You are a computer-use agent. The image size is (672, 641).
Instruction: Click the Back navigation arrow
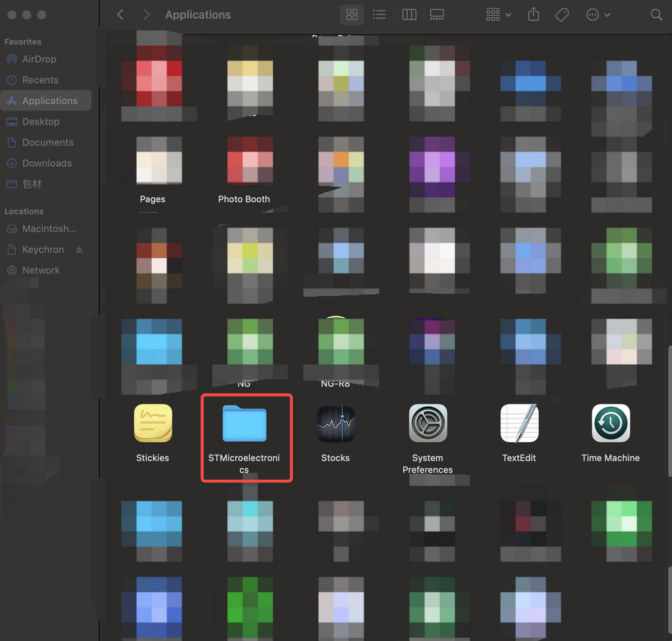[x=120, y=15]
